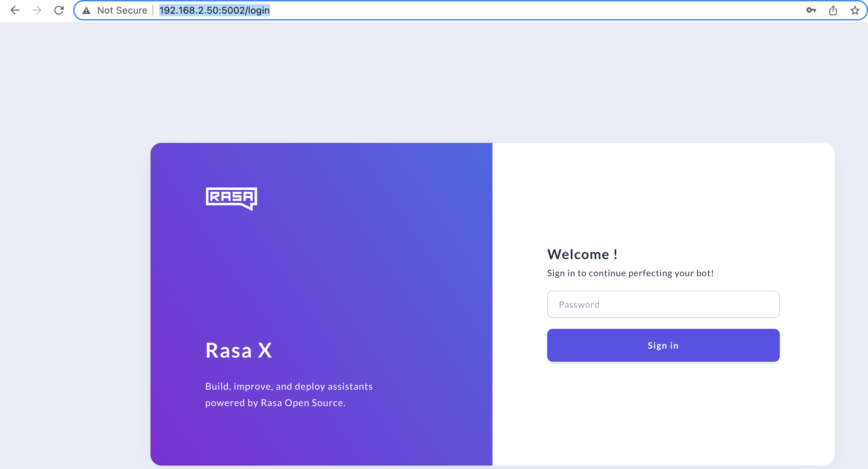Bookmark this page with the star icon
Screen dimensions: 868x469
854,10
